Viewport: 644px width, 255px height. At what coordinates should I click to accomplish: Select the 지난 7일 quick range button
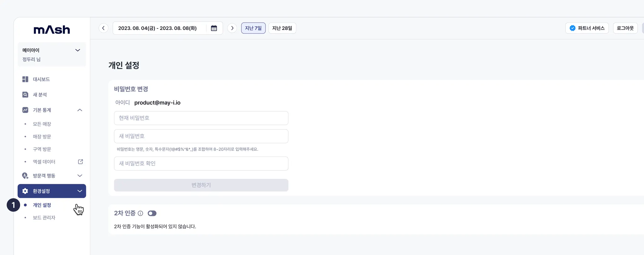(x=253, y=28)
